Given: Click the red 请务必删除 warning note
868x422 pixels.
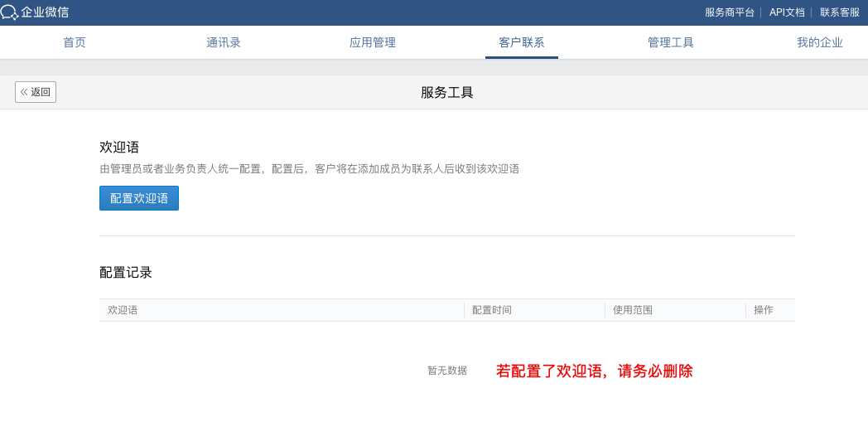Looking at the screenshot, I should click(594, 371).
